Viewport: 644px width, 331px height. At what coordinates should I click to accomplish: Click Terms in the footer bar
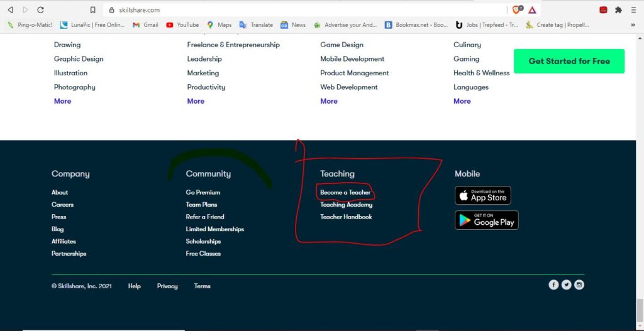[202, 286]
